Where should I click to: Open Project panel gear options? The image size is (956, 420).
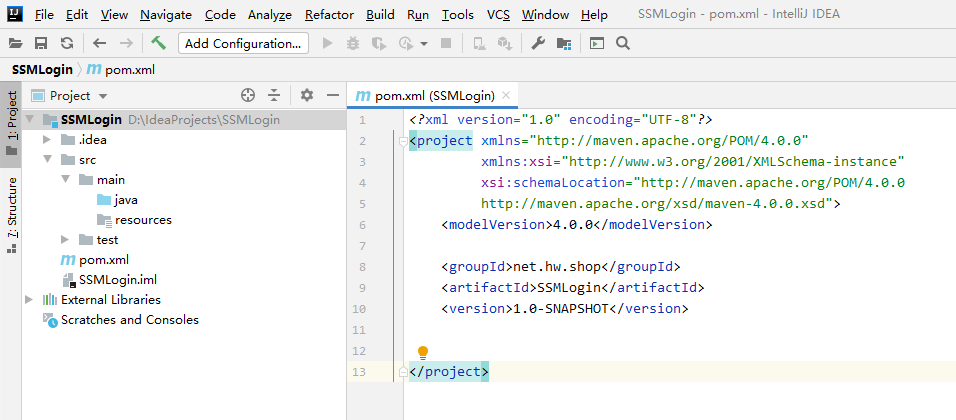(x=307, y=95)
